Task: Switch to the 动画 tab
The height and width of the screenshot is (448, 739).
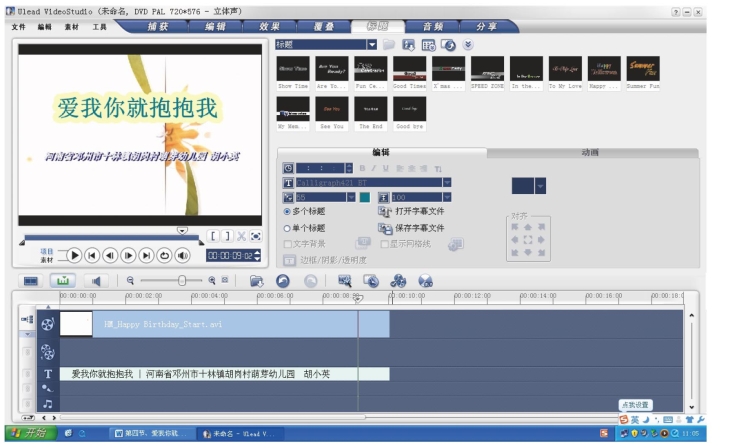Action: [x=589, y=152]
